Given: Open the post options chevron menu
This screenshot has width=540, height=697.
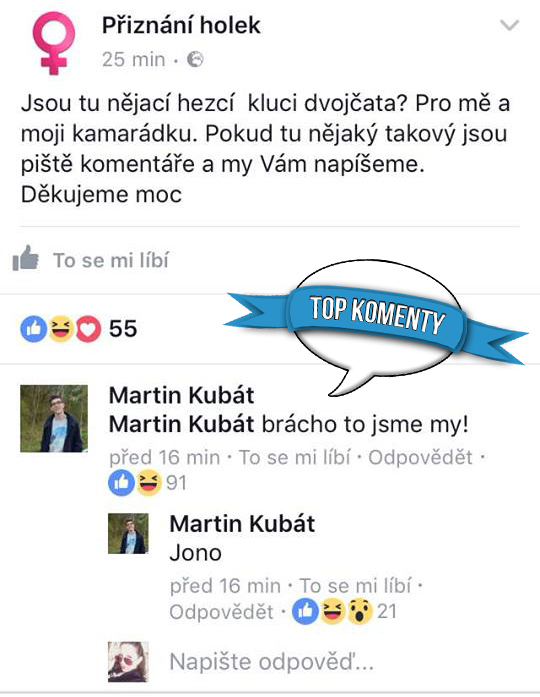Looking at the screenshot, I should 509,25.
